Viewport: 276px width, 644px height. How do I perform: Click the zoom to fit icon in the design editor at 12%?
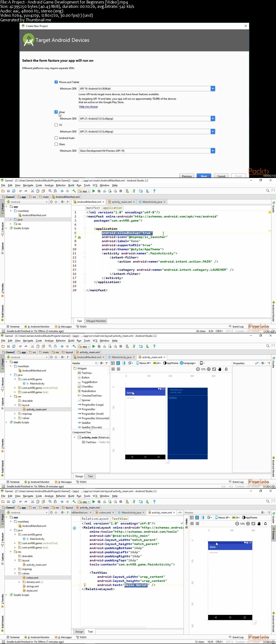[214, 369]
